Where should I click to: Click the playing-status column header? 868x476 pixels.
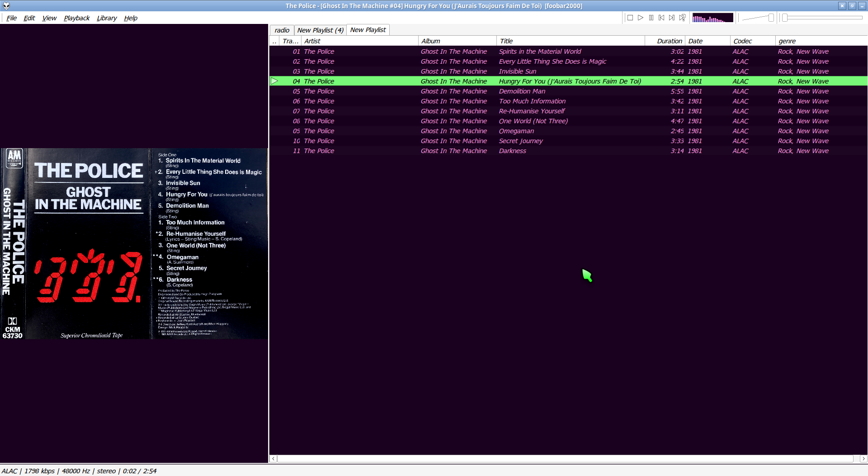tap(274, 41)
